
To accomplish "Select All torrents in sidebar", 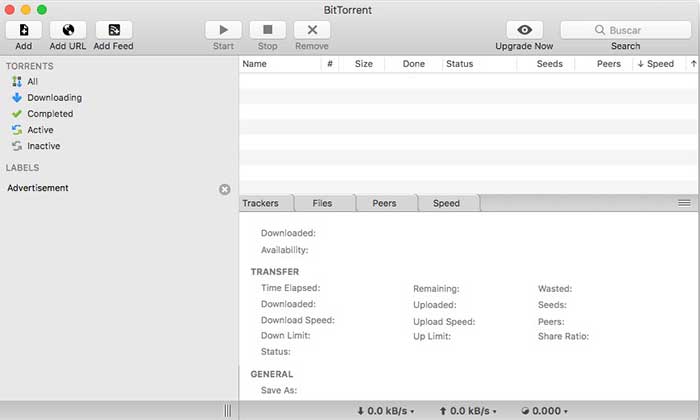I will 32,81.
